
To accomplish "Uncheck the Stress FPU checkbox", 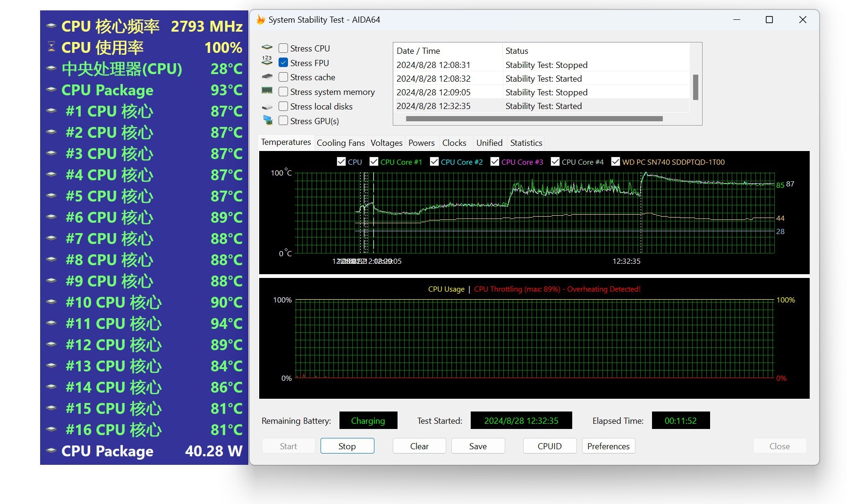I will [283, 62].
